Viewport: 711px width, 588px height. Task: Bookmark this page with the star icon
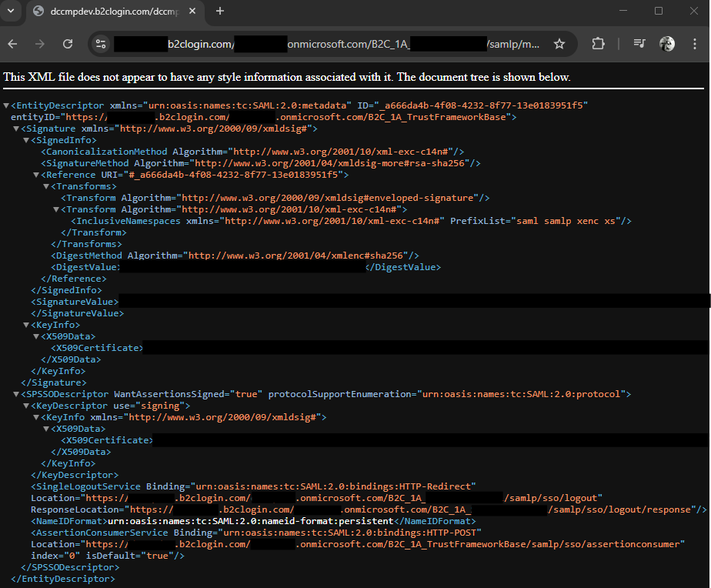tap(559, 44)
